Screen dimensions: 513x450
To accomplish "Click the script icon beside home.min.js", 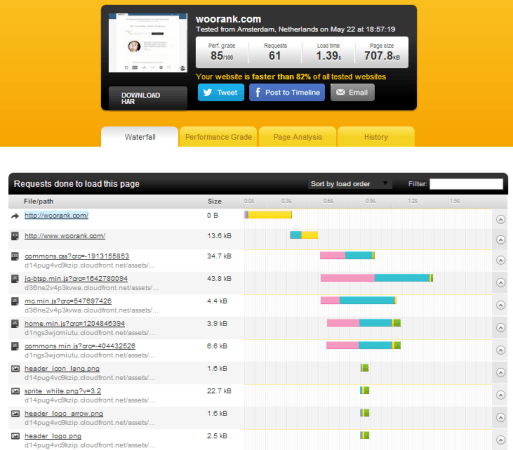I will (15, 324).
